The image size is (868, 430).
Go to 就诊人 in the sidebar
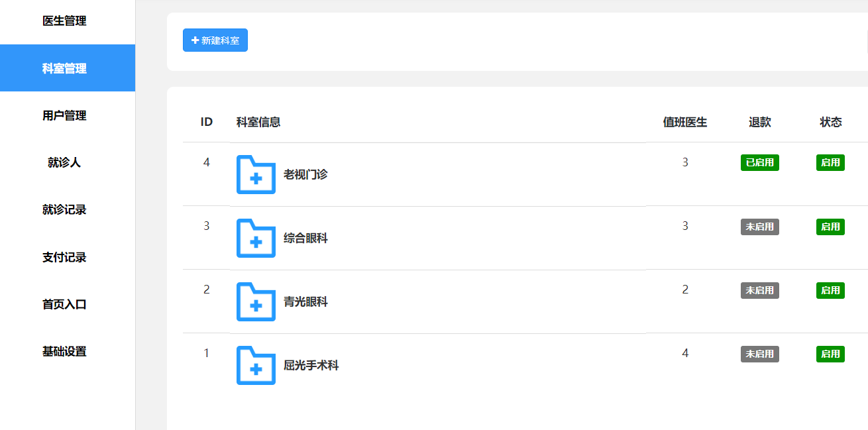(x=64, y=162)
